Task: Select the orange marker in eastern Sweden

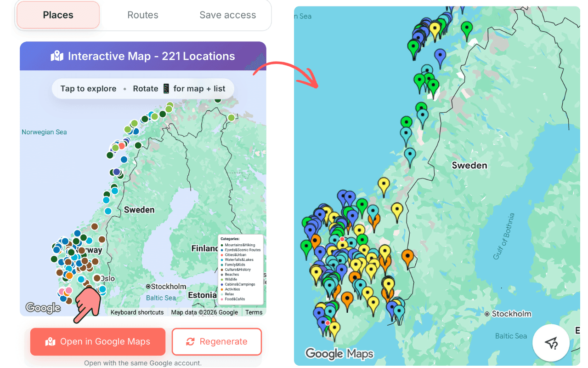Action: (x=407, y=255)
